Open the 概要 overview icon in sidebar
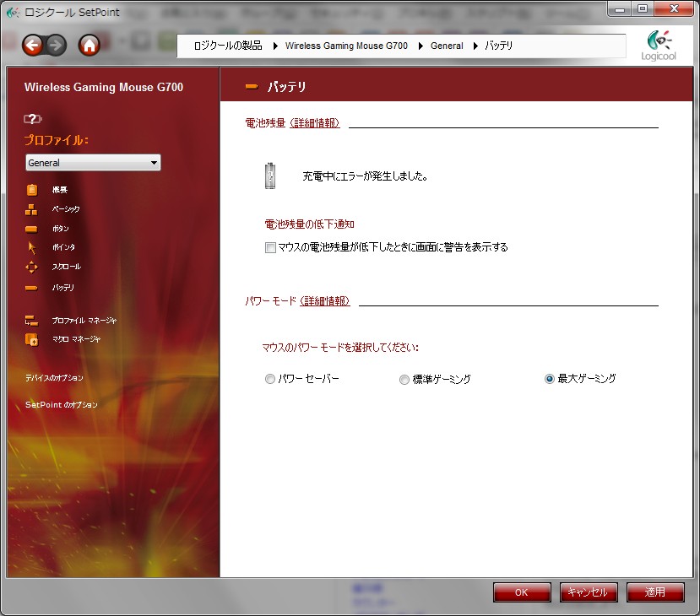Screen dimensions: 700x616 point(32,190)
